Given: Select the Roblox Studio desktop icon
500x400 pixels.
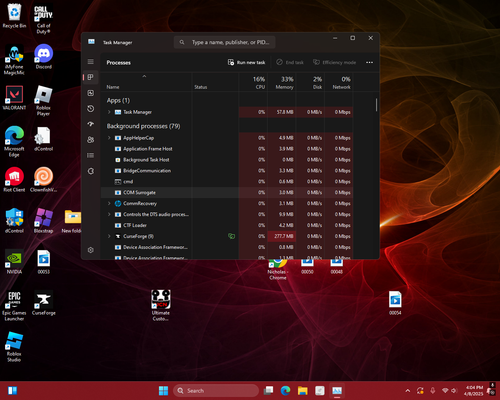Looking at the screenshot, I should [14, 347].
